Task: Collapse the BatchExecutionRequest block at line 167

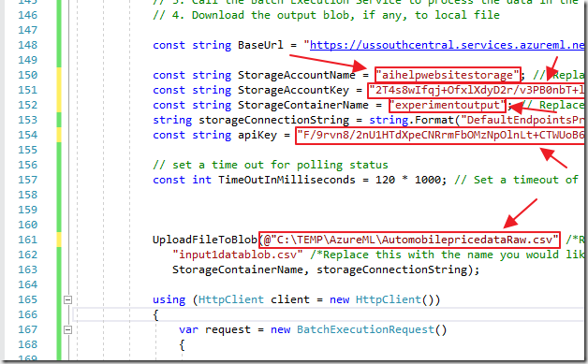Action: pos(67,330)
